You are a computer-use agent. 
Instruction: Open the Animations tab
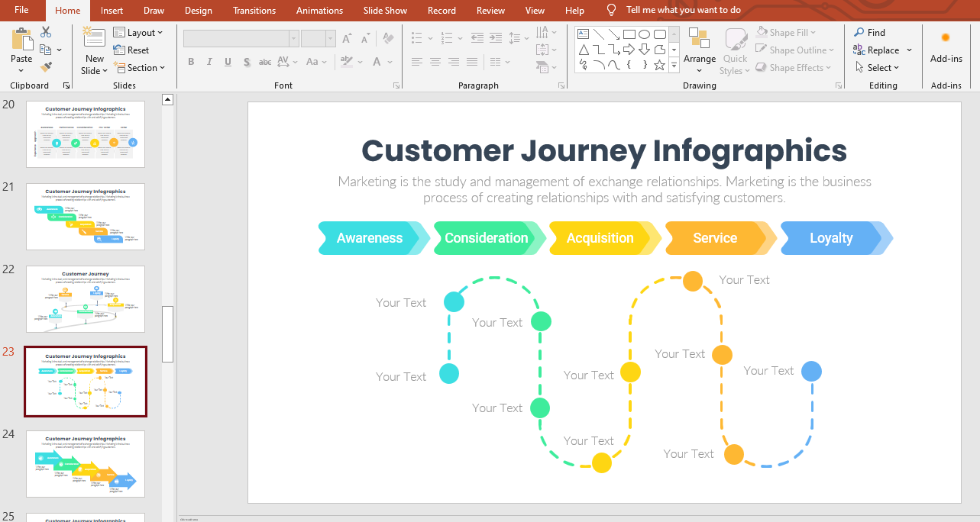[x=320, y=10]
